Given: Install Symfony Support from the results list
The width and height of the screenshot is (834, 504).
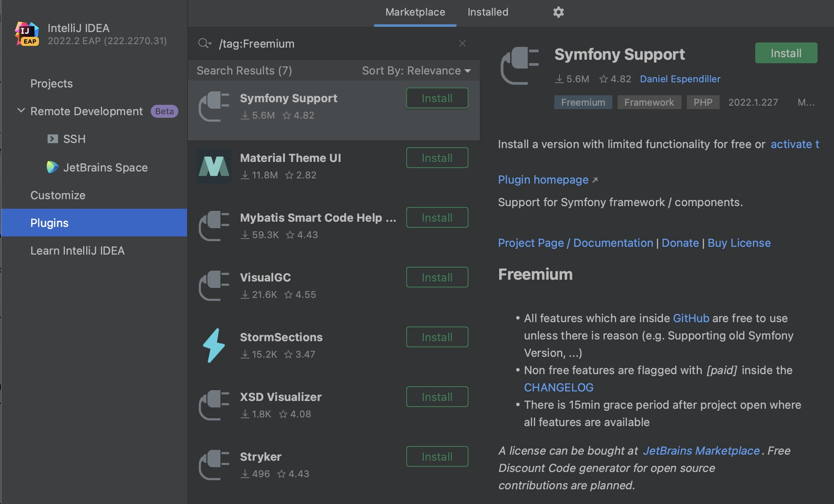Looking at the screenshot, I should pos(437,98).
